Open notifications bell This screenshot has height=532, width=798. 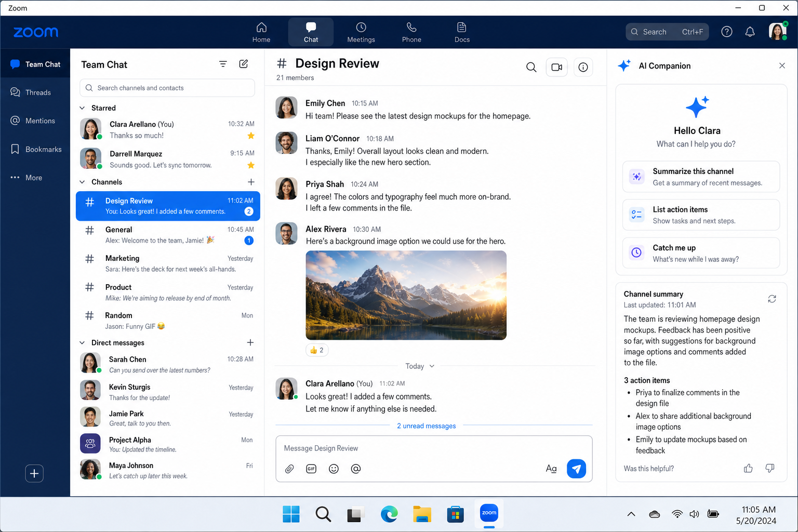click(x=750, y=32)
